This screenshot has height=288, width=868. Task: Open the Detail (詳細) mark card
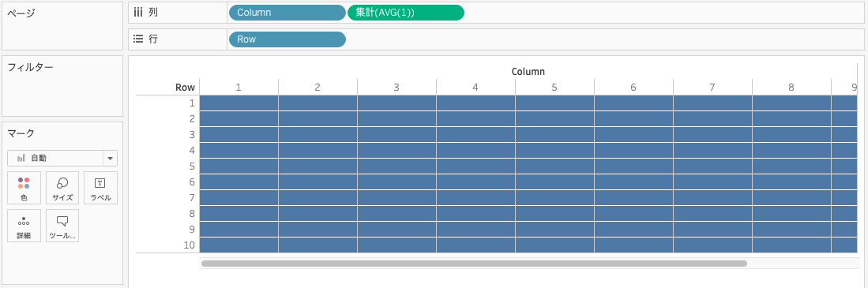[24, 226]
